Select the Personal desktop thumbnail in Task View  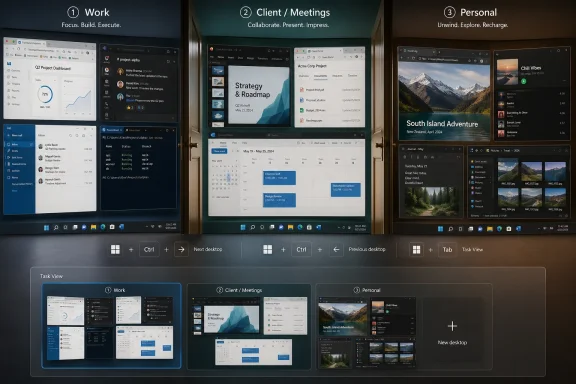click(367, 326)
